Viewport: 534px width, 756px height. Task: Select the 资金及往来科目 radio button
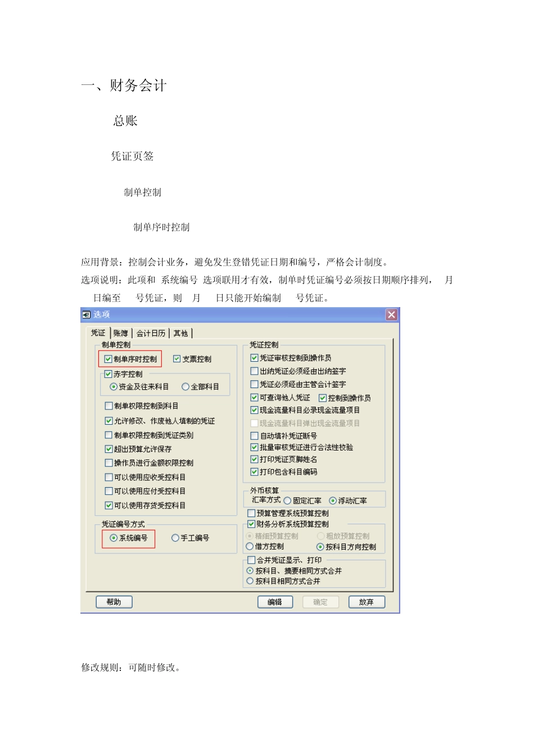point(114,387)
